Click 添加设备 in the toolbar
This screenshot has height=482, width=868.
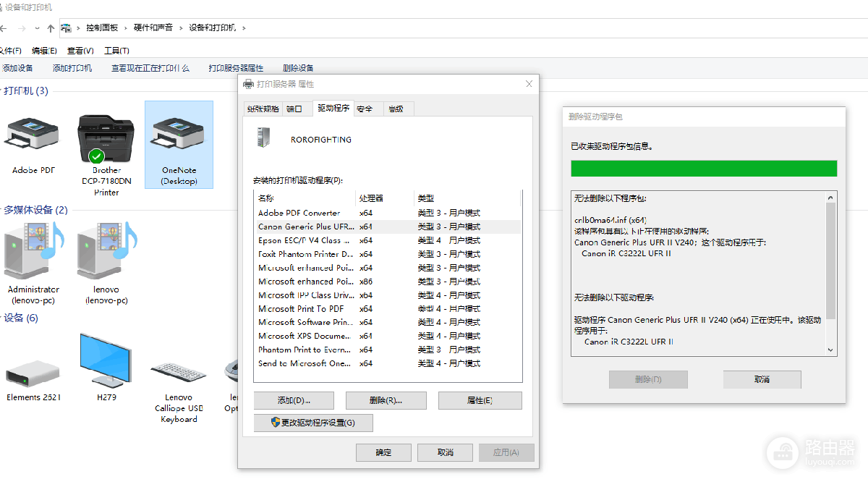click(x=17, y=68)
